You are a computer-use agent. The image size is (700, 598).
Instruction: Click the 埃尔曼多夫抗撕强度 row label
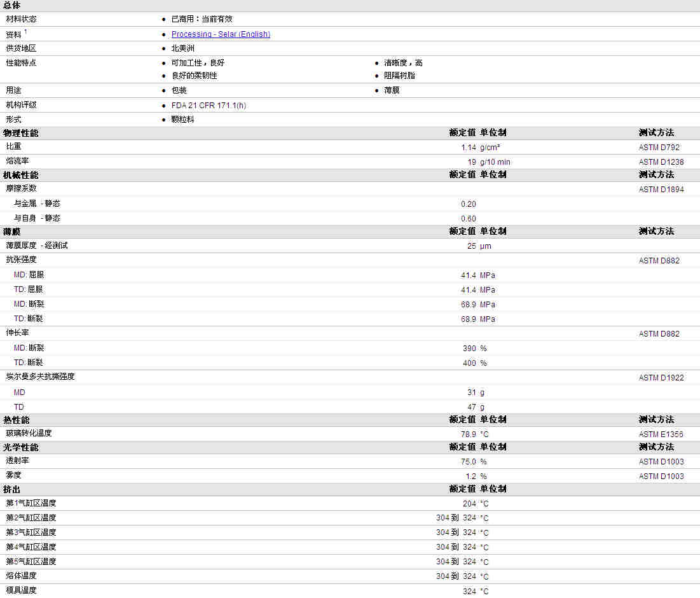40,377
